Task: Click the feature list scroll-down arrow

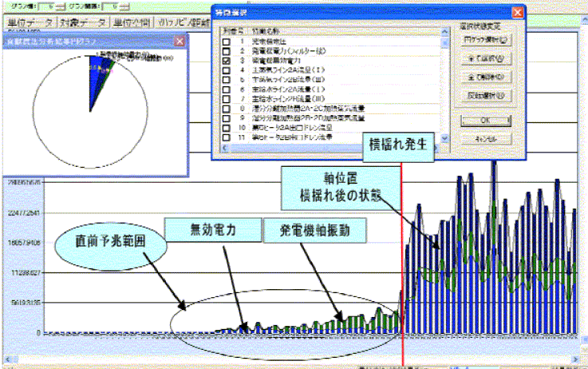Action: pos(444,139)
